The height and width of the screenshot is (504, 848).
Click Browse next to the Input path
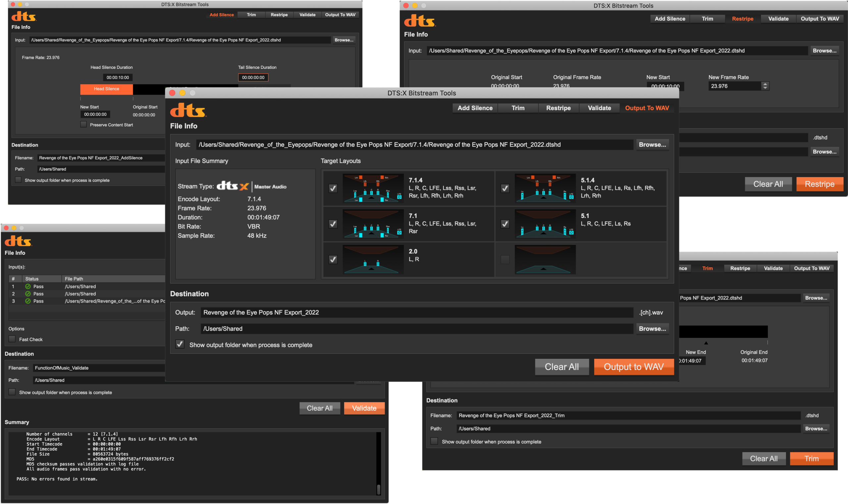tap(652, 145)
